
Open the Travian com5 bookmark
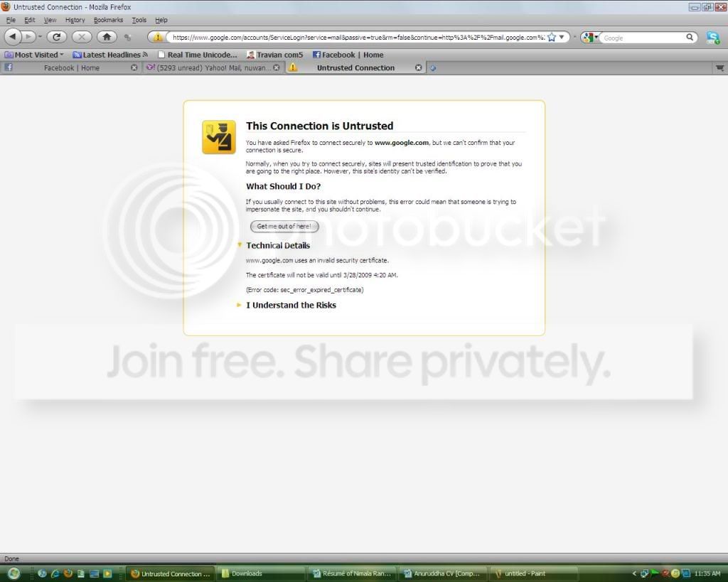[274, 55]
